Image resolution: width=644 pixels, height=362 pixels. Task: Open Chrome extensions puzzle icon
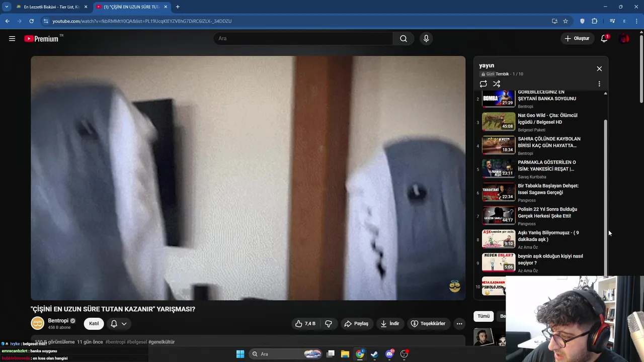coord(595,21)
